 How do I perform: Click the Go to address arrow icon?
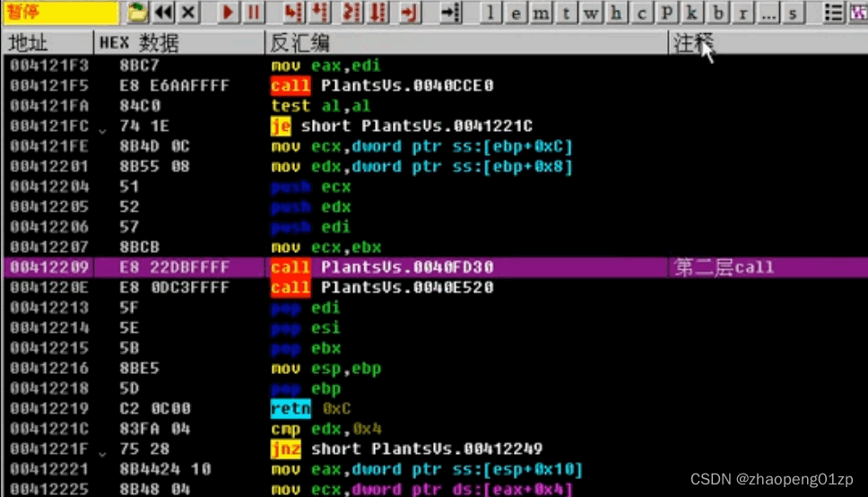(451, 13)
